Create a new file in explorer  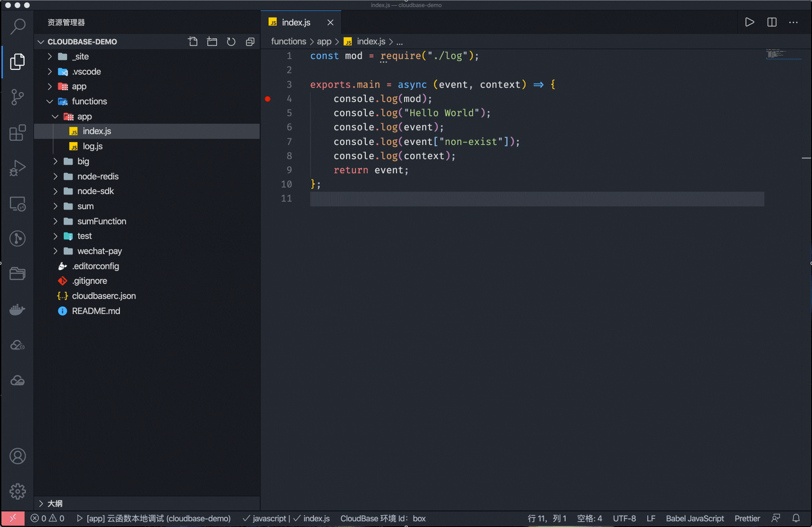[x=193, y=42]
